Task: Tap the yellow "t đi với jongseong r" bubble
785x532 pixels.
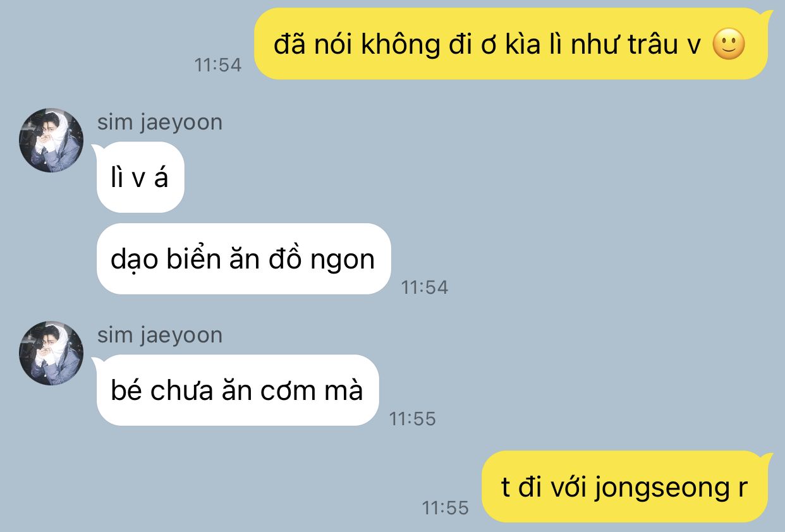Action: click(626, 487)
